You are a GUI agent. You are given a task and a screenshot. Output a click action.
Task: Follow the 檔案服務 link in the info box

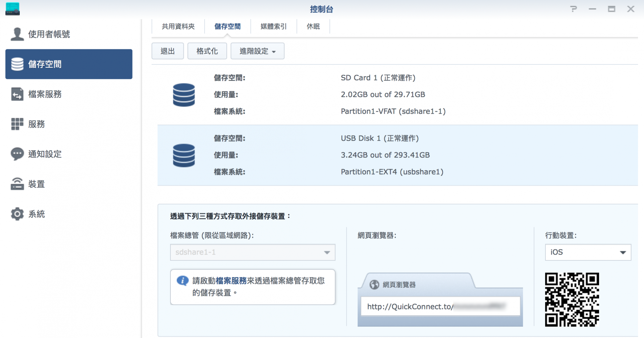click(x=231, y=281)
